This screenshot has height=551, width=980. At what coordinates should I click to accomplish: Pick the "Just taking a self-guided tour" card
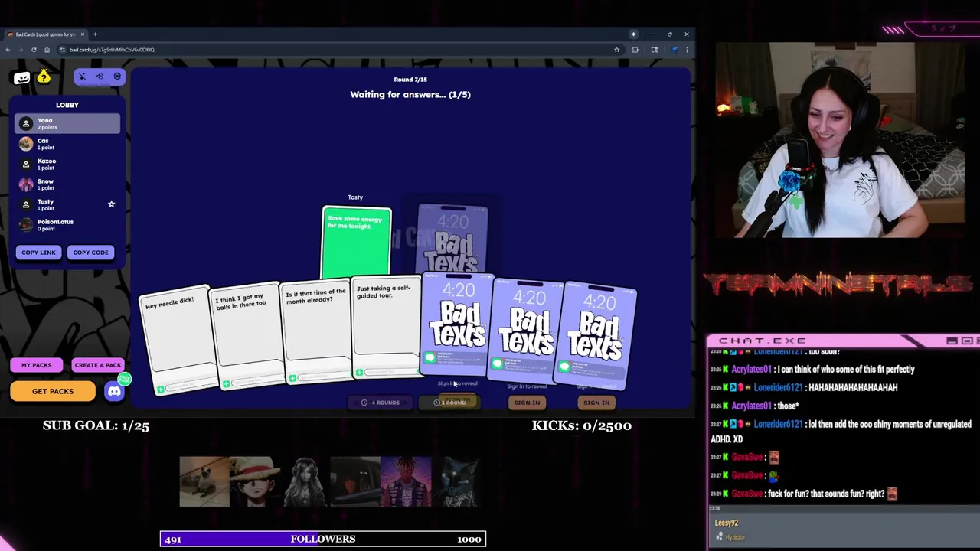(x=385, y=328)
